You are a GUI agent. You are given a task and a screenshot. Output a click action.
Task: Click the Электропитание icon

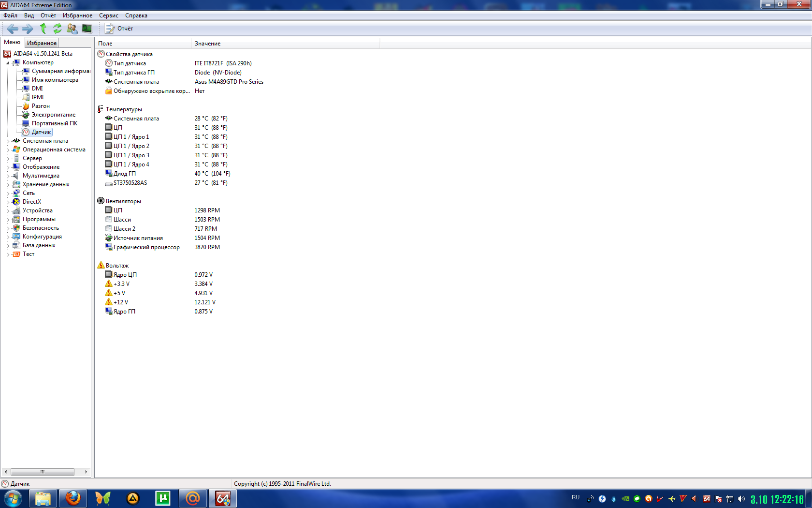pos(26,115)
